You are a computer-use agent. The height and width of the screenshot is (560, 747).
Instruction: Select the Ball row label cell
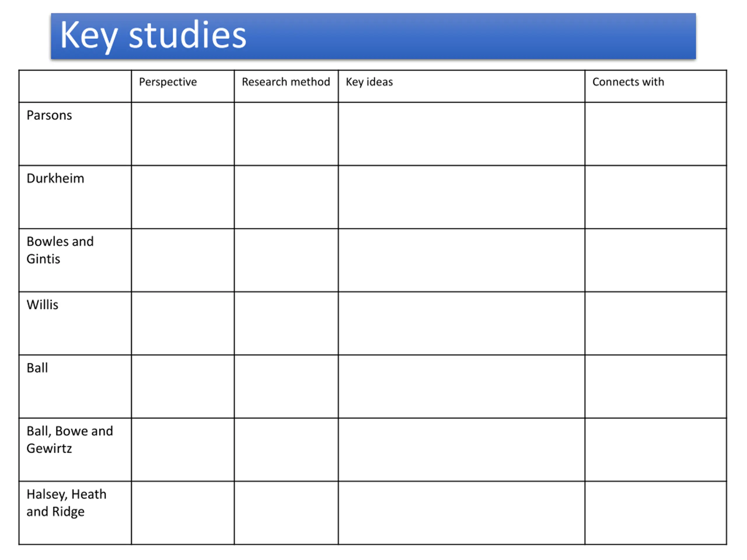click(75, 386)
